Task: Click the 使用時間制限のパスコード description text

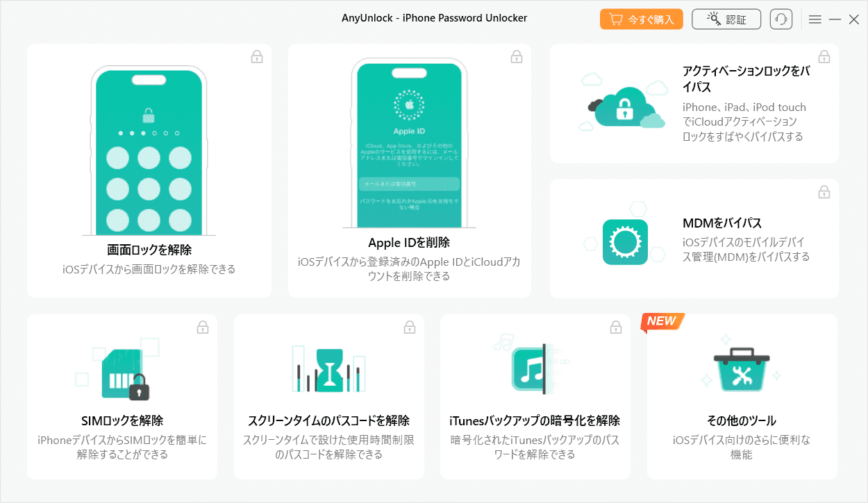Action: coord(328,447)
